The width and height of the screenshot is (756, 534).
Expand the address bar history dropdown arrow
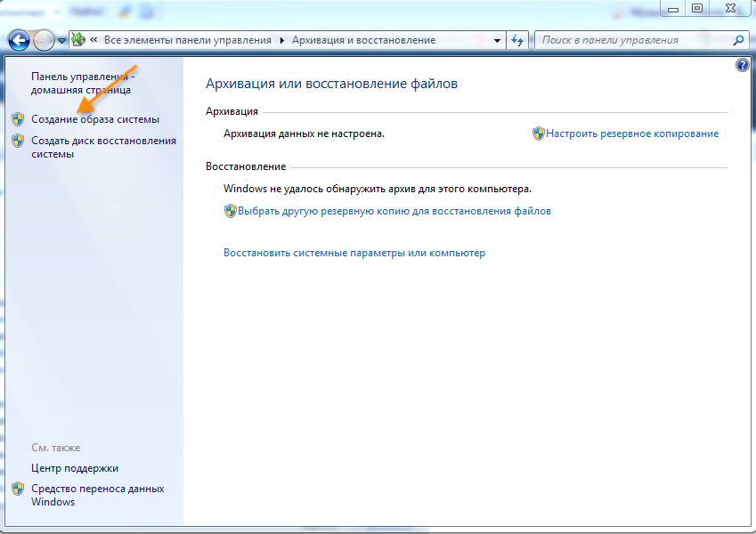click(497, 40)
